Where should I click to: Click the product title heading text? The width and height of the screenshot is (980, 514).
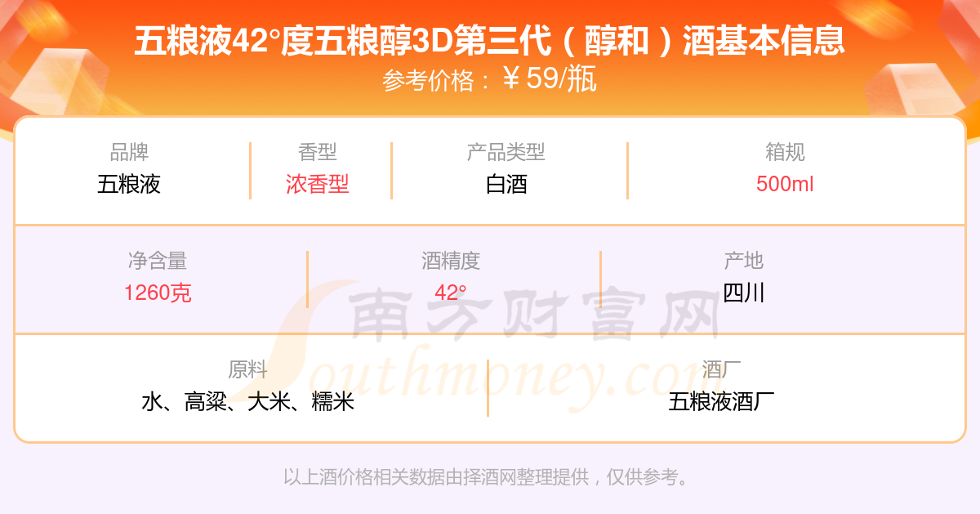489,42
